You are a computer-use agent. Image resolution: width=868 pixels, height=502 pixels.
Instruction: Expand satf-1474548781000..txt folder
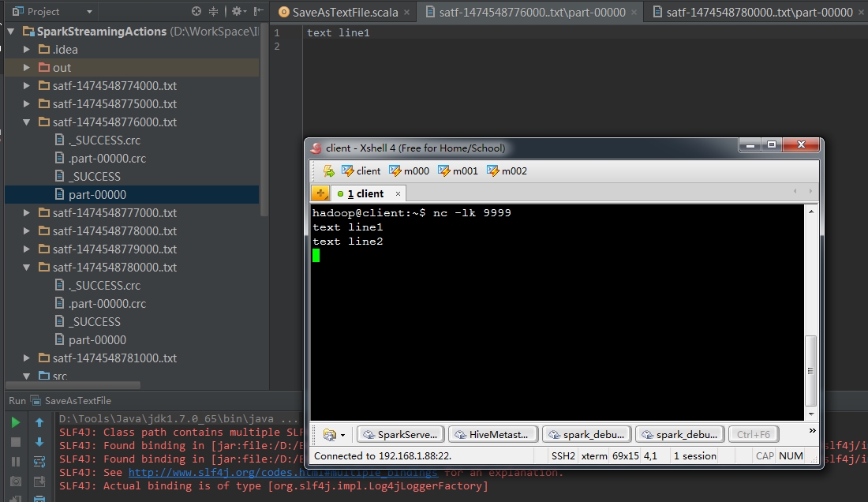tap(26, 358)
